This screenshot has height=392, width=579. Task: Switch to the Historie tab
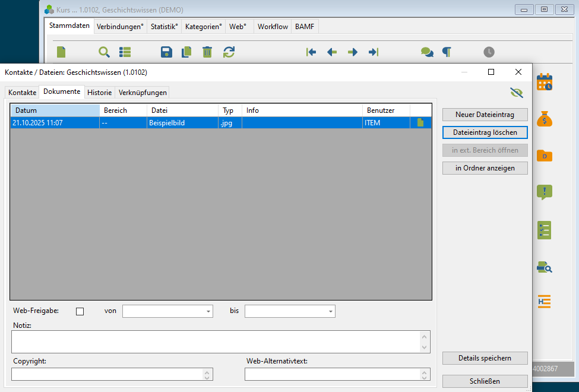pyautogui.click(x=99, y=93)
